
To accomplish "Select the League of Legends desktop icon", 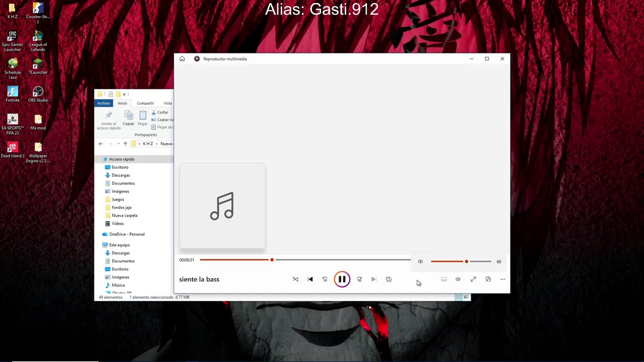I will point(38,41).
